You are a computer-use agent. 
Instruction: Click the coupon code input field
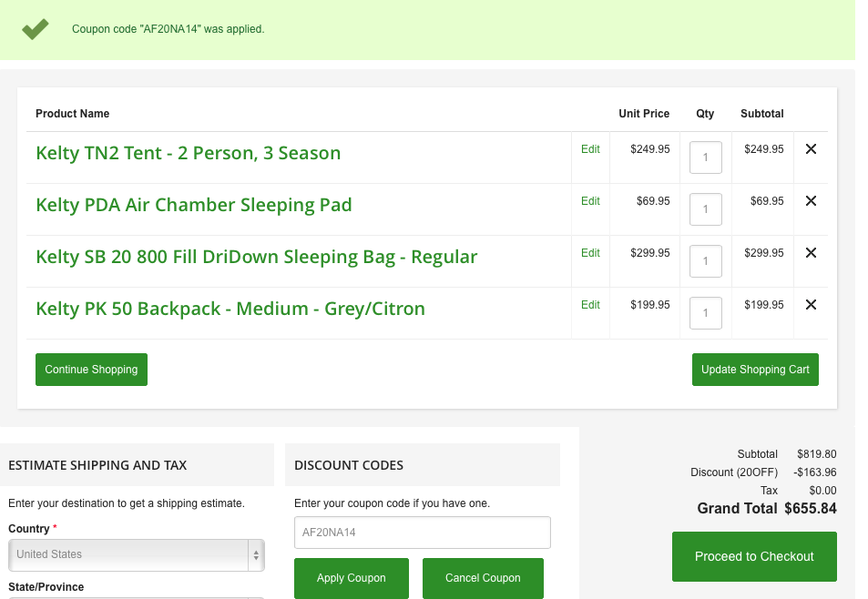click(422, 533)
